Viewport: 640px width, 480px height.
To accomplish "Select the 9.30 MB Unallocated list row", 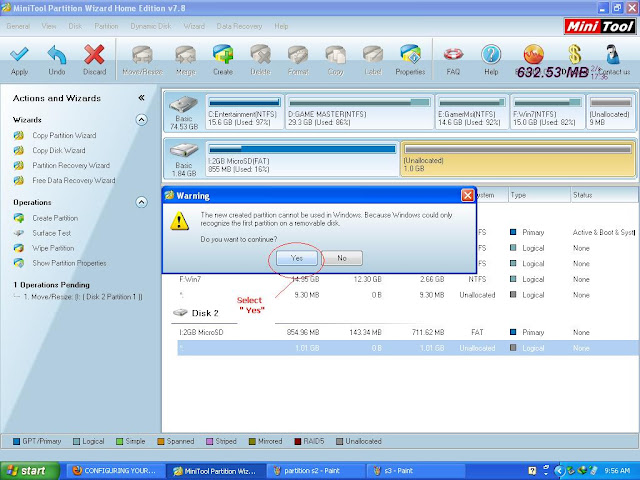I will (x=406, y=295).
